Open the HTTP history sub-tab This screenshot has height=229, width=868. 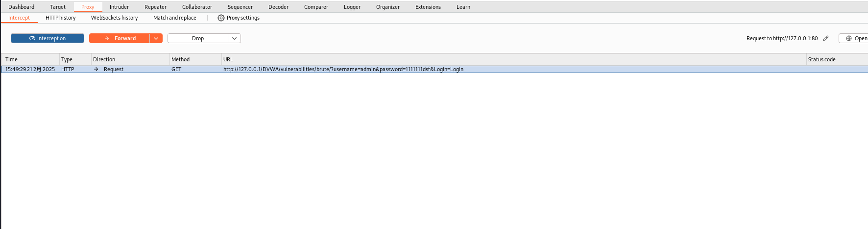[x=60, y=18]
